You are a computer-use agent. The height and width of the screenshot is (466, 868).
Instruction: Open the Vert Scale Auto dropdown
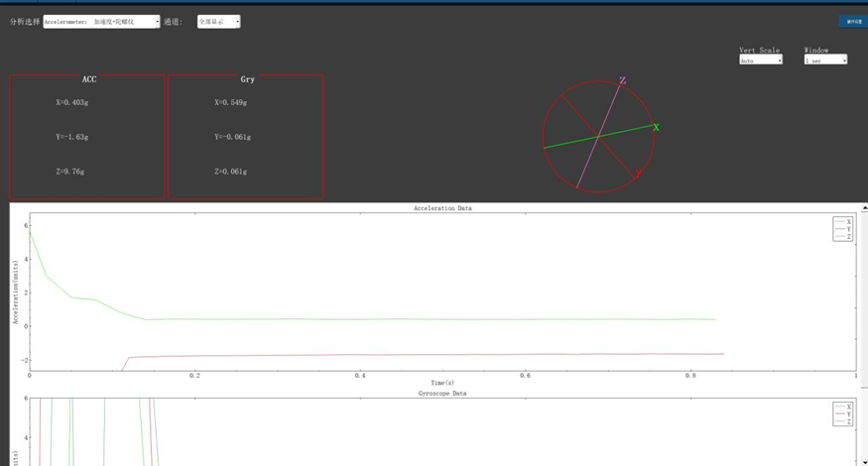click(761, 60)
